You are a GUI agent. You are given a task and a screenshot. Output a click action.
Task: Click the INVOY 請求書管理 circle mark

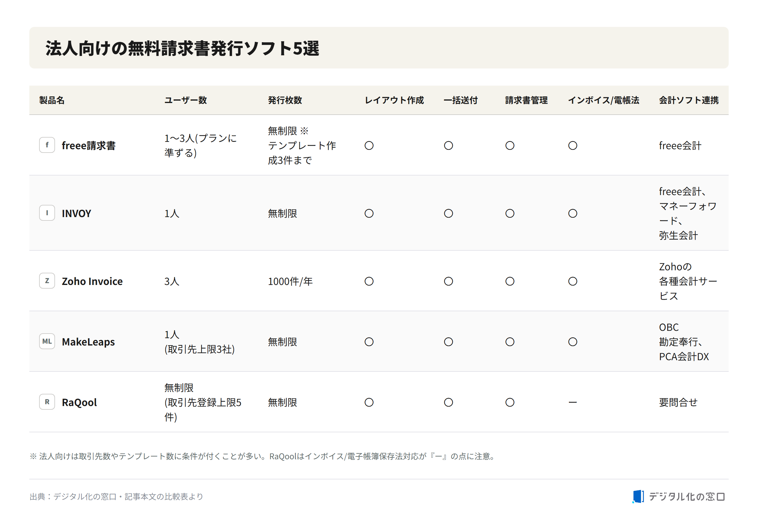(510, 214)
